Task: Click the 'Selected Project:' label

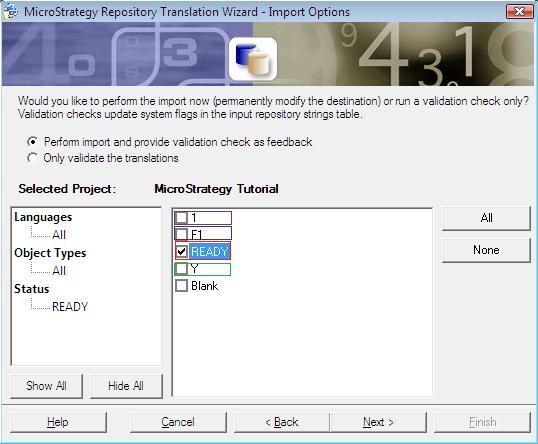Action: point(67,189)
